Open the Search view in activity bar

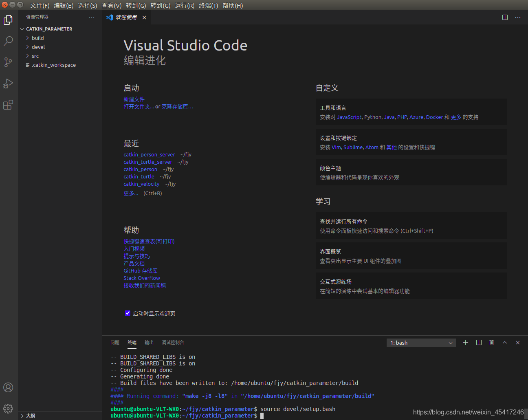(8, 41)
